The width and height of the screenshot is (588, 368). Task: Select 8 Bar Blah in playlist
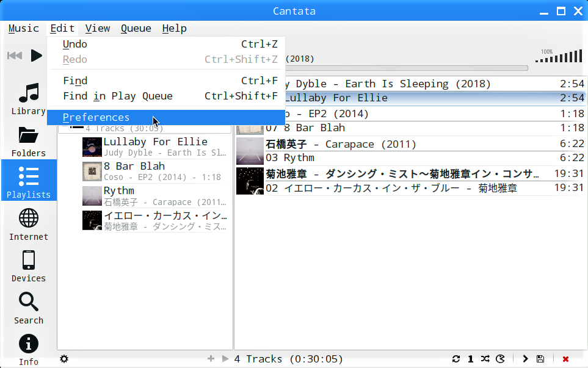(x=156, y=171)
